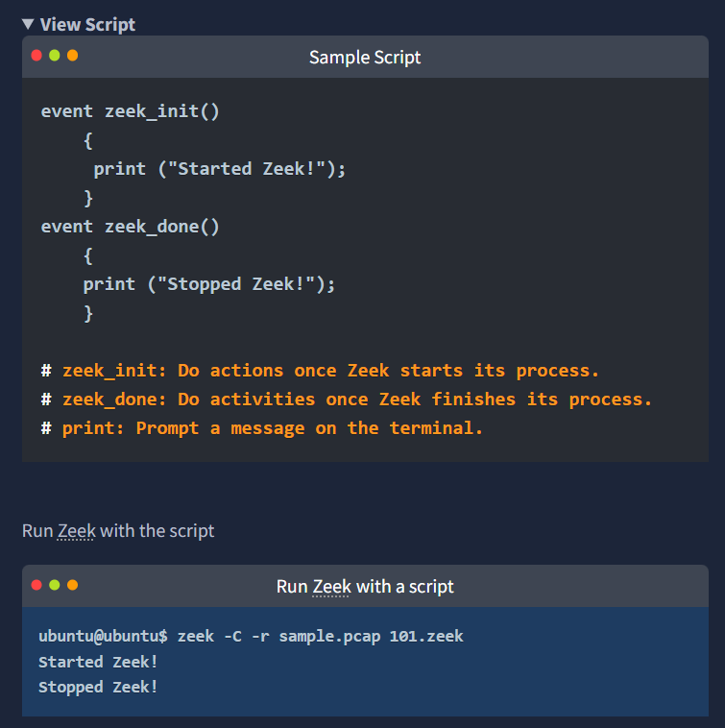
Task: Click the orange dot in Run Zeek terminal
Action: (x=72, y=585)
